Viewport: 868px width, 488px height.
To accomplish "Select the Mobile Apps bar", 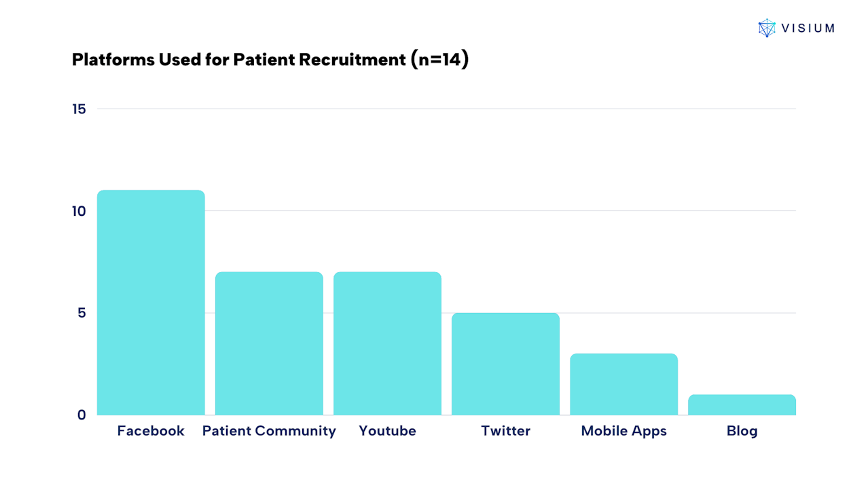I will 623,384.
